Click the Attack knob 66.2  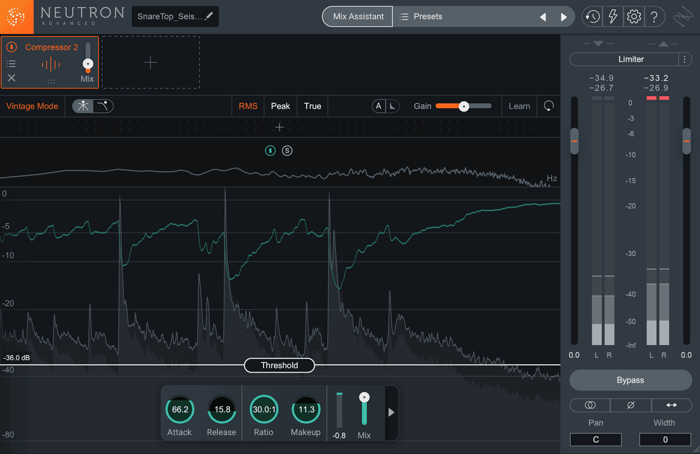click(179, 409)
